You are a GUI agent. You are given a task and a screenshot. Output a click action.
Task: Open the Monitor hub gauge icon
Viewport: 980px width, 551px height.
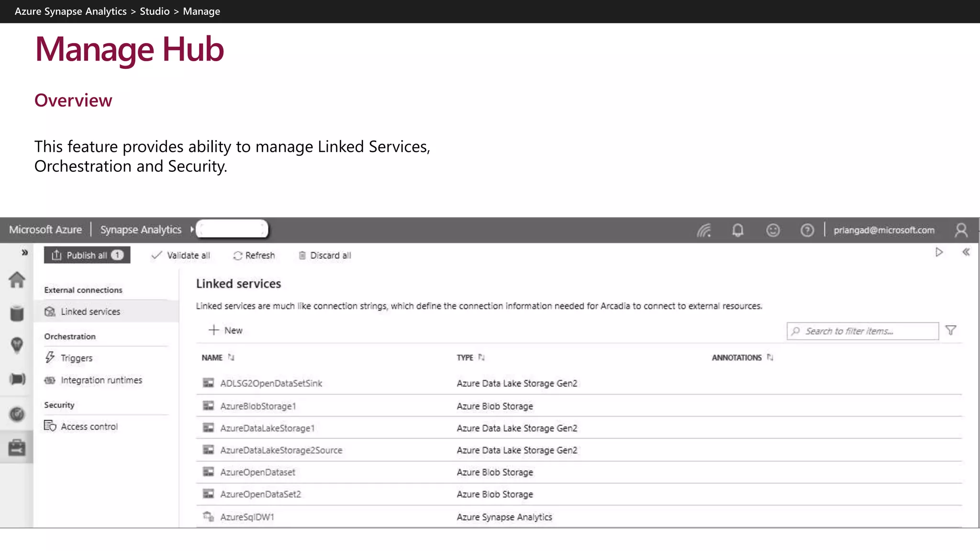(x=17, y=414)
